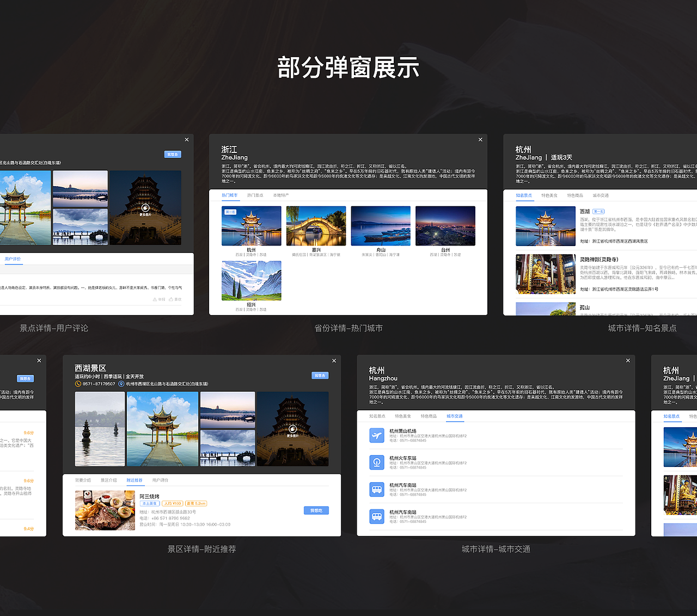Select the 本地特产 tab in the 浙江 popup
Screen dimensions: 697x616
click(x=280, y=195)
